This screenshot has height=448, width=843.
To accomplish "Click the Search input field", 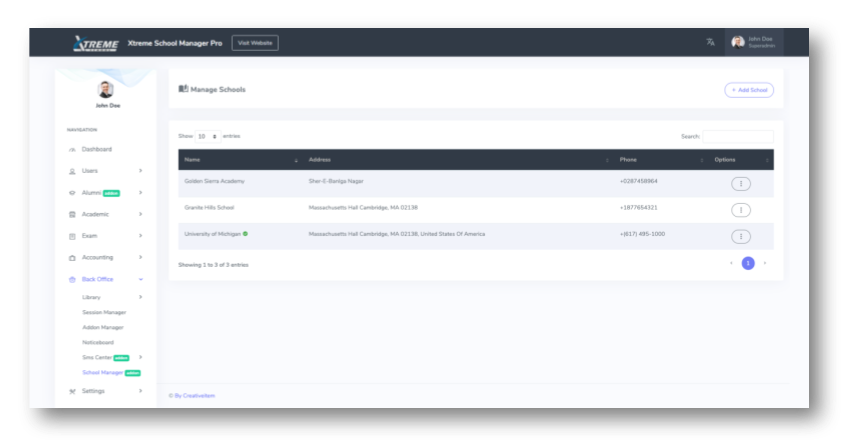I will pyautogui.click(x=737, y=136).
